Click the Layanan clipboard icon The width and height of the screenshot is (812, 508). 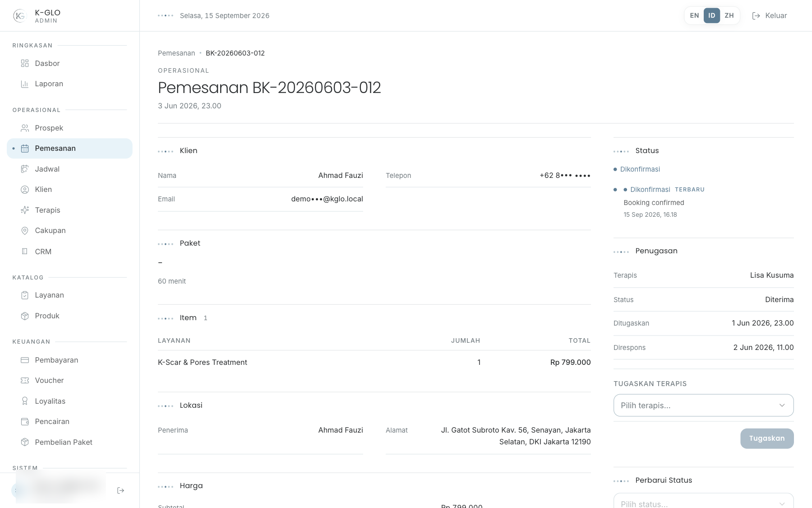click(25, 295)
